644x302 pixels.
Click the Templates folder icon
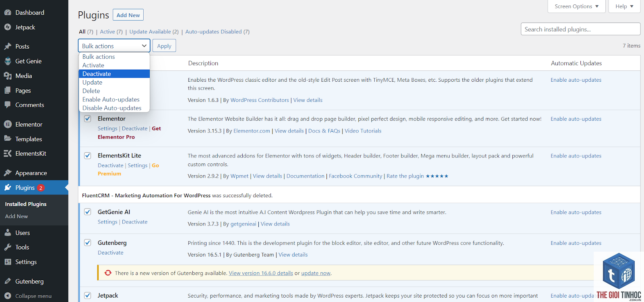pos(8,139)
